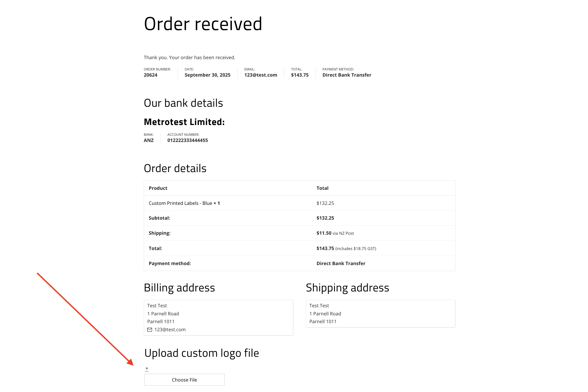Click the Billing address heading
The height and width of the screenshot is (392, 588).
pos(179,288)
